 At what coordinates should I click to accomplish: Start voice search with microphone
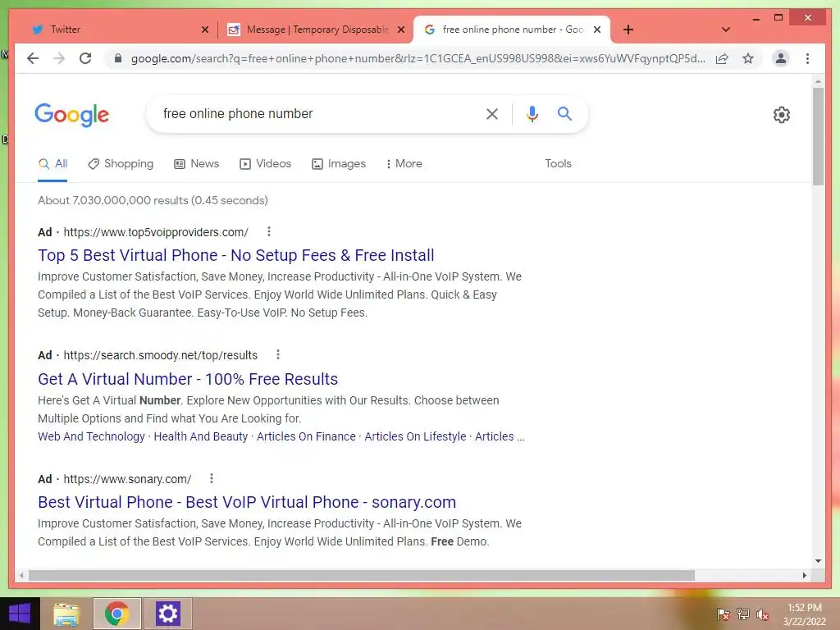pyautogui.click(x=532, y=113)
